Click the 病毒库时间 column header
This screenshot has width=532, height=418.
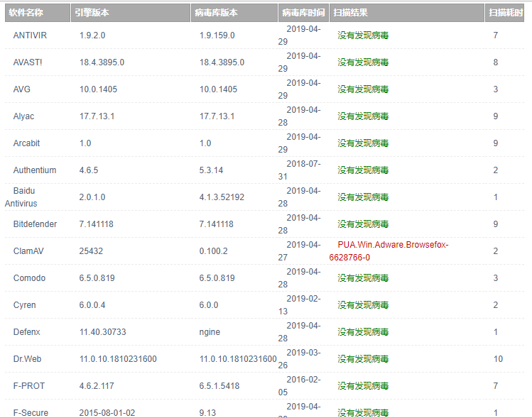pos(303,13)
